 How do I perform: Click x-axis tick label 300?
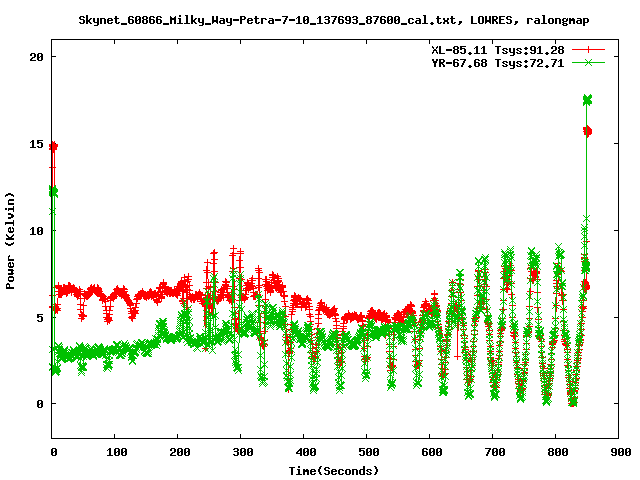click(243, 452)
